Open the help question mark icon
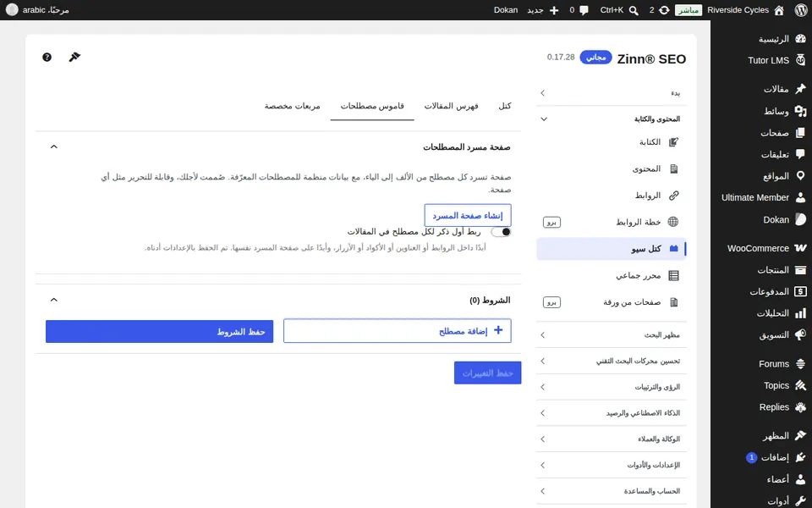Image resolution: width=812 pixels, height=508 pixels. click(47, 57)
